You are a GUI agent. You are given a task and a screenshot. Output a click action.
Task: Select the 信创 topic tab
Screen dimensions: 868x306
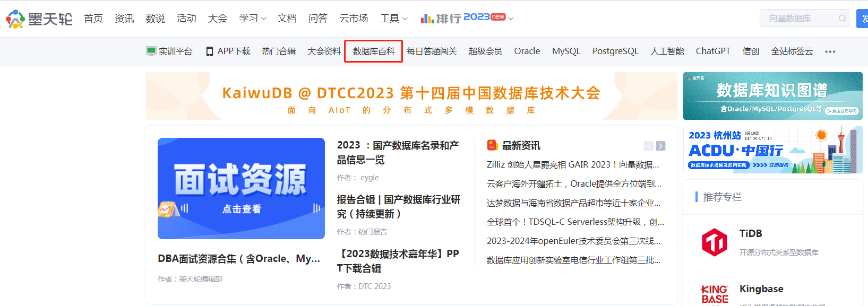[x=751, y=51]
